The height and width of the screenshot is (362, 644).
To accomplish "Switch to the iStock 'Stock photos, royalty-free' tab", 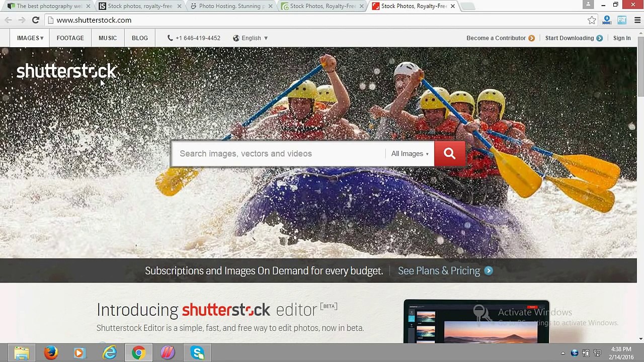I will coord(140,6).
